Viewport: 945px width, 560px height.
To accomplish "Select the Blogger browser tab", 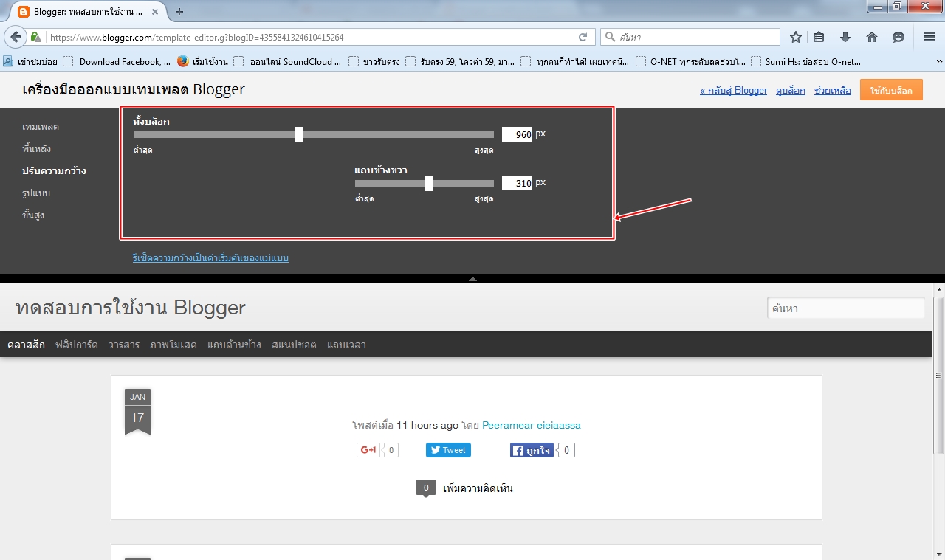I will pos(89,12).
